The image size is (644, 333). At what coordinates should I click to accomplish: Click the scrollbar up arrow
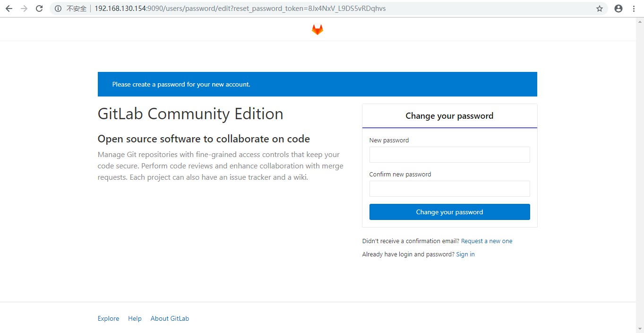(x=640, y=21)
